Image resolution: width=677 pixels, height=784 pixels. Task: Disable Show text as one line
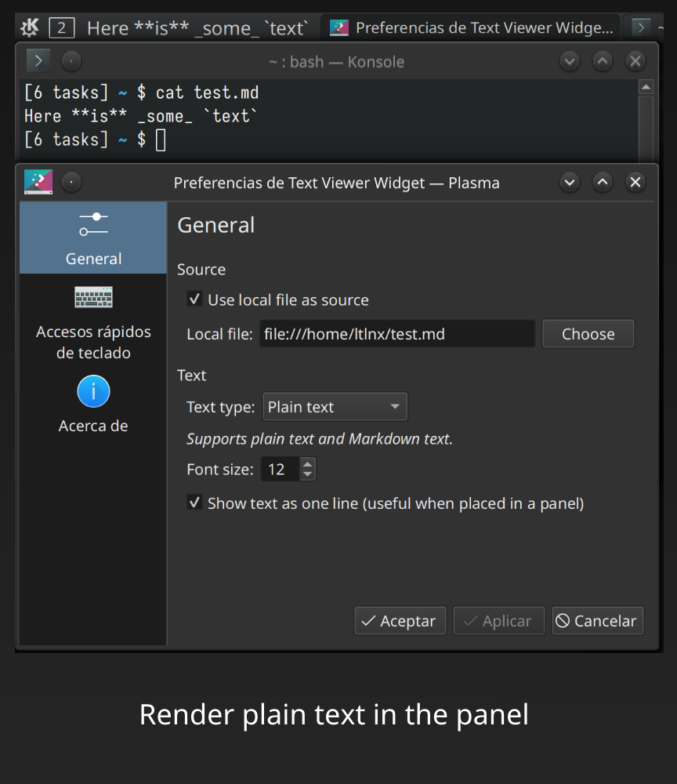[194, 503]
